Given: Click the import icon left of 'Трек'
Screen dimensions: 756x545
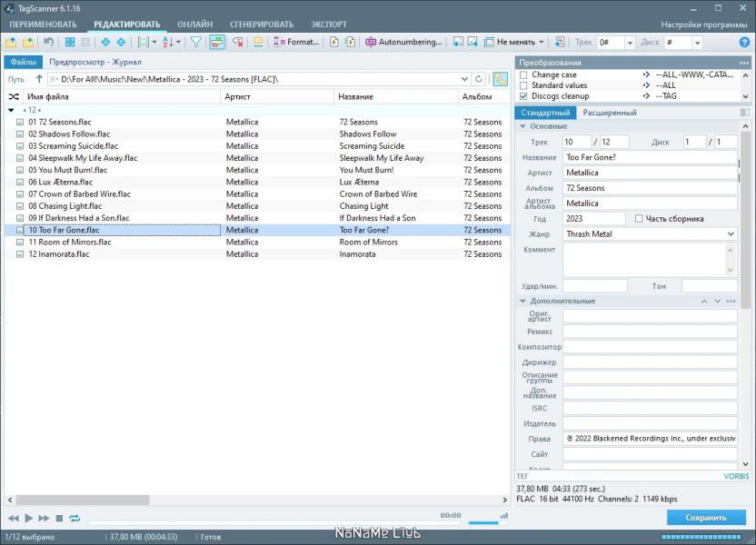Looking at the screenshot, I should [x=560, y=43].
